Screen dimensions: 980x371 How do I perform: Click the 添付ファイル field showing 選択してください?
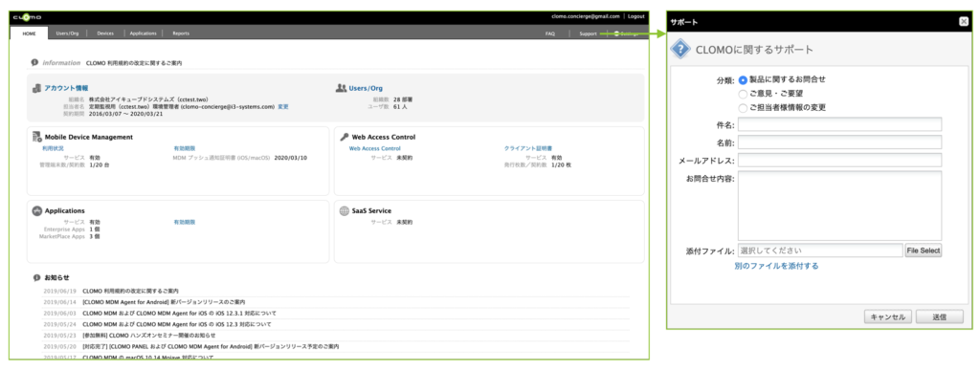(819, 251)
